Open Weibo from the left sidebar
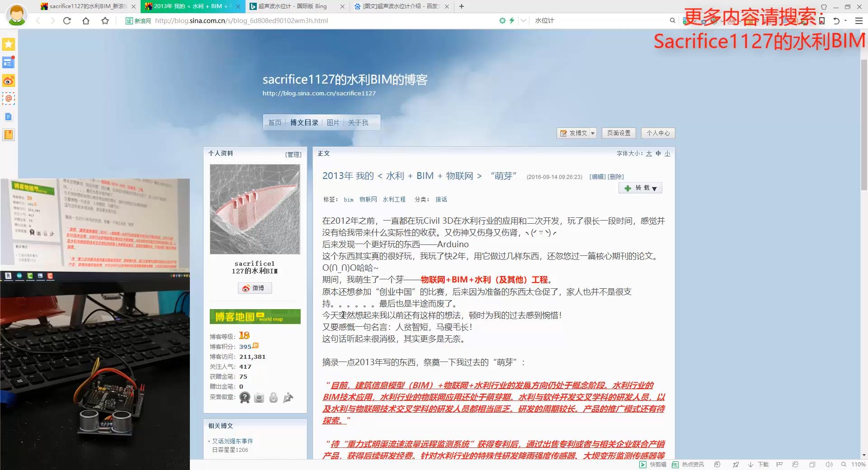The height and width of the screenshot is (470, 868). 8,80
